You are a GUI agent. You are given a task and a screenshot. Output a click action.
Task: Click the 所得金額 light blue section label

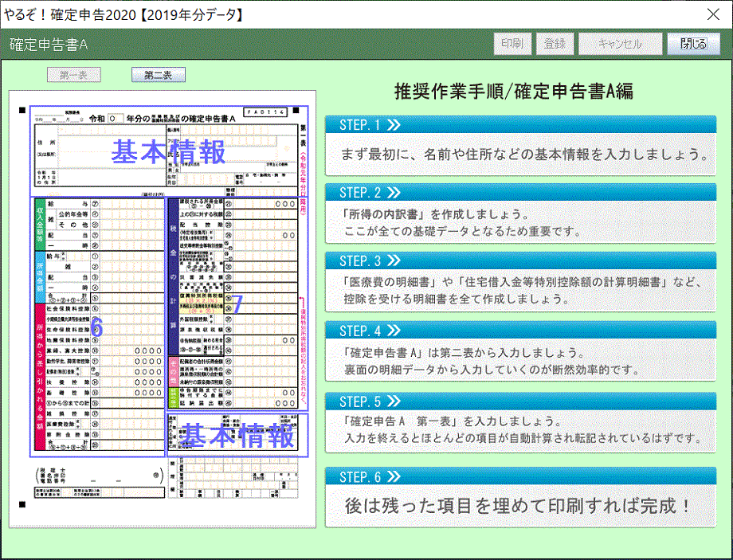click(40, 277)
